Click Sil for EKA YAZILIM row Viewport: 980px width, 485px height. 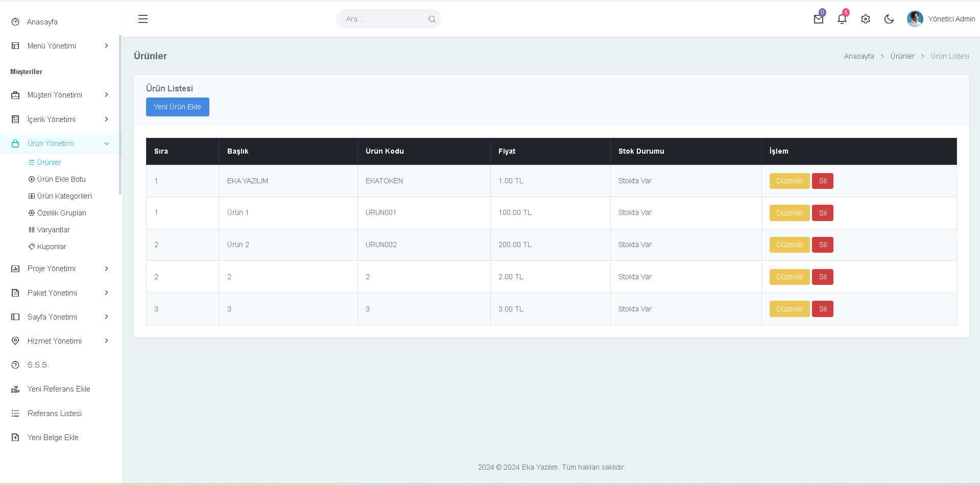823,181
